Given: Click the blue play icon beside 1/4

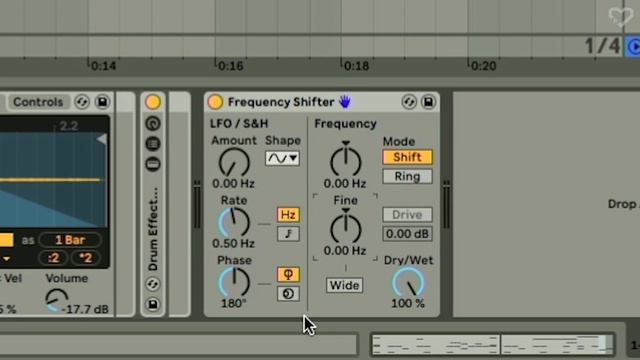Looking at the screenshot, I should pos(633,47).
